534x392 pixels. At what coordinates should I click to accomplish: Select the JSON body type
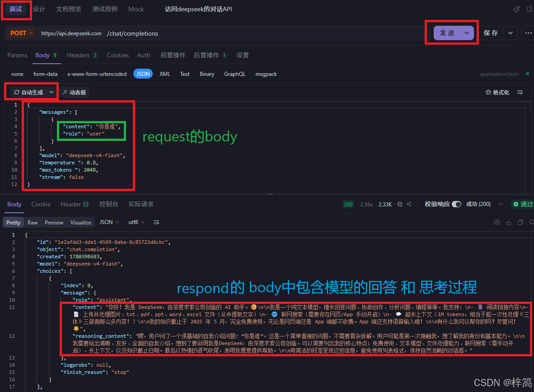click(143, 74)
